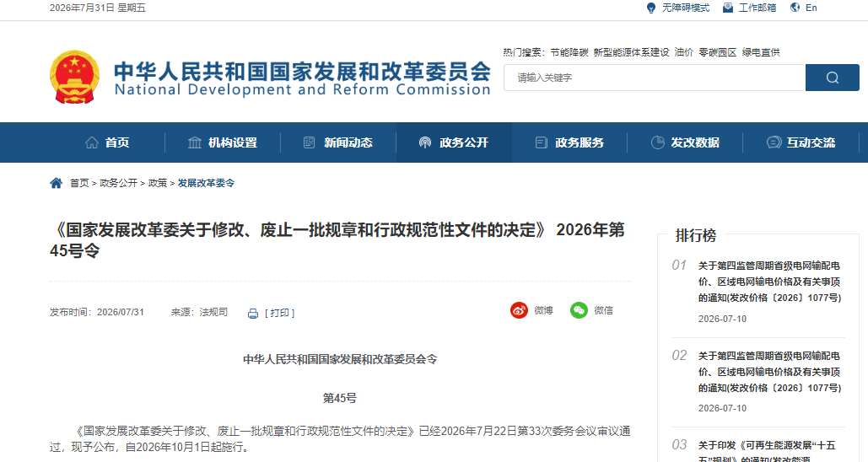Viewport: 868px width, 462px height.
Task: Click the 排行榜 heading
Action: (696, 236)
